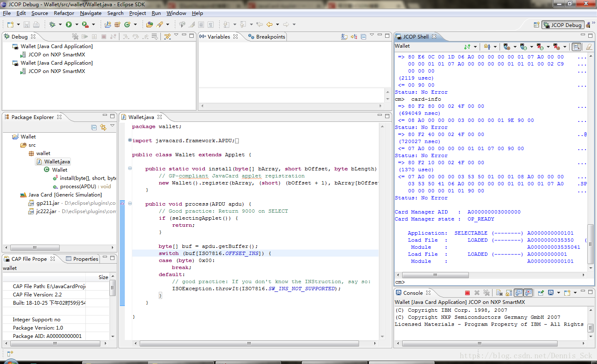Select gp211.jar in Package Explorer
597x364 pixels.
click(48, 203)
